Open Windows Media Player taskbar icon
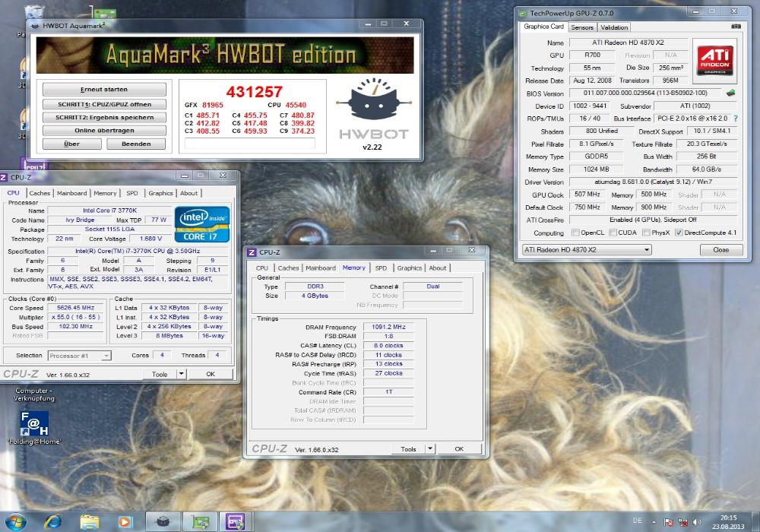This screenshot has height=532, width=760. pyautogui.click(x=125, y=522)
